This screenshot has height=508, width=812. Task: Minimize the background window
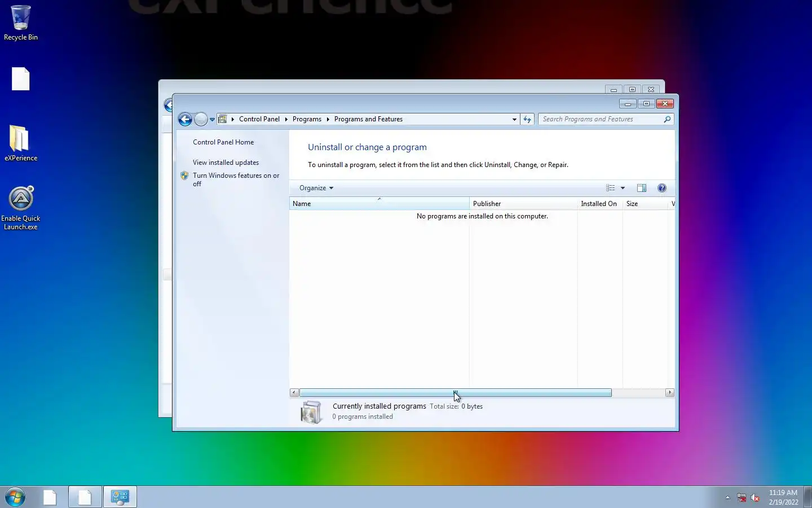(x=614, y=90)
